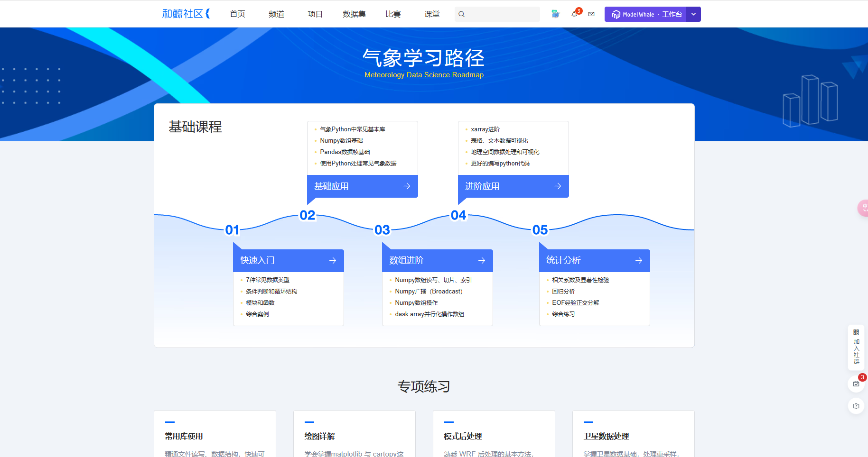The height and width of the screenshot is (457, 868).
Task: Click the ModelWhale 工作台 button
Action: tap(645, 14)
